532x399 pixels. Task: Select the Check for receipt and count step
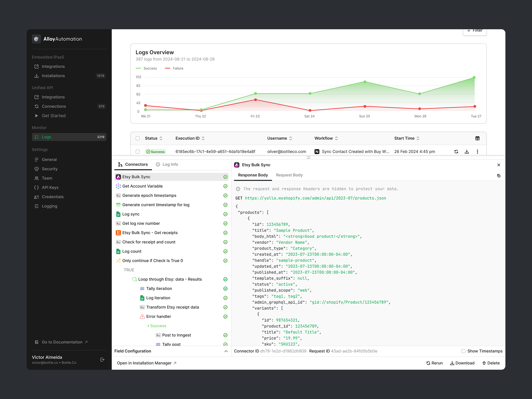point(172,242)
